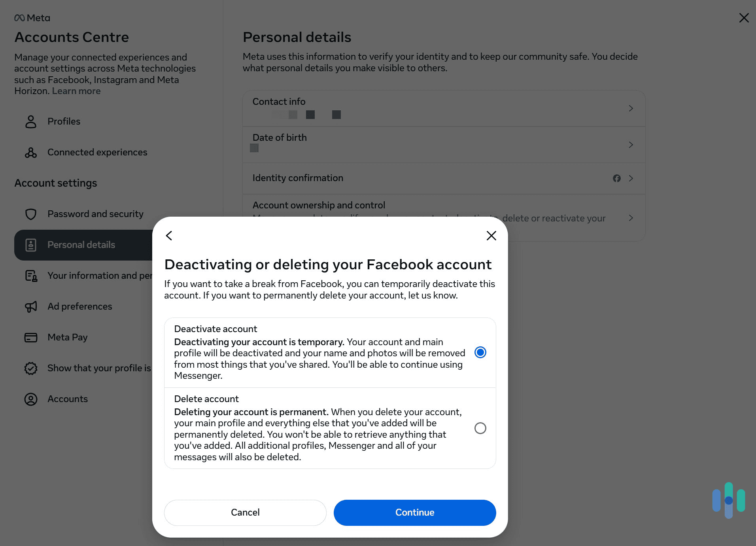Image resolution: width=756 pixels, height=546 pixels.
Task: Select the Deactivate account radio button
Action: tap(480, 352)
